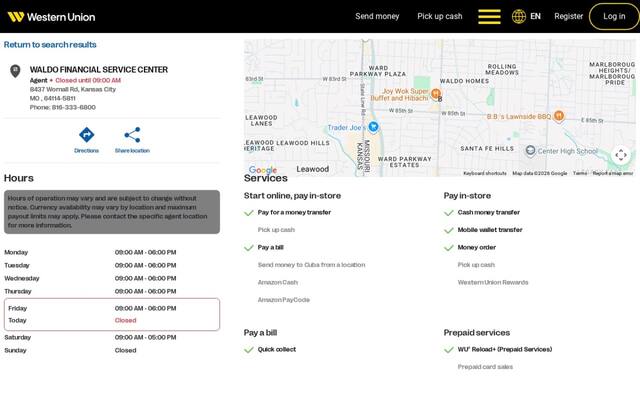Click the map Terms link
The height and width of the screenshot is (400, 640).
tap(580, 173)
